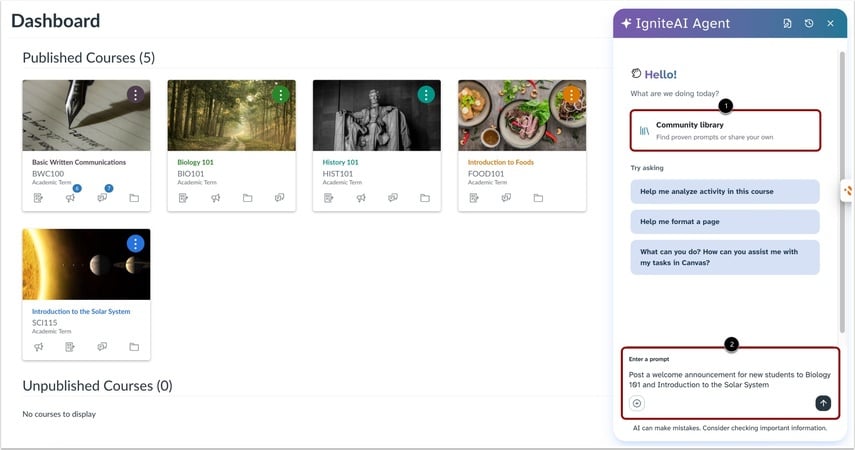Open options menu on Basic Written Communications card

coord(135,94)
